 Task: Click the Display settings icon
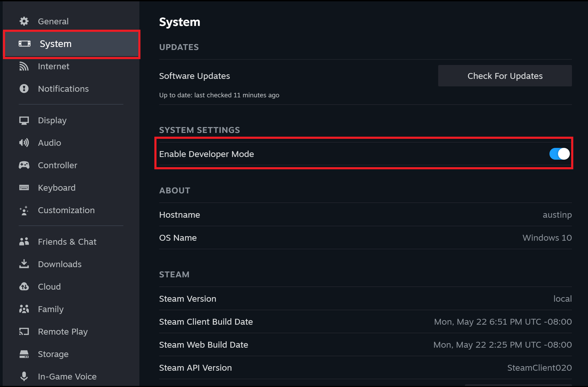(24, 120)
